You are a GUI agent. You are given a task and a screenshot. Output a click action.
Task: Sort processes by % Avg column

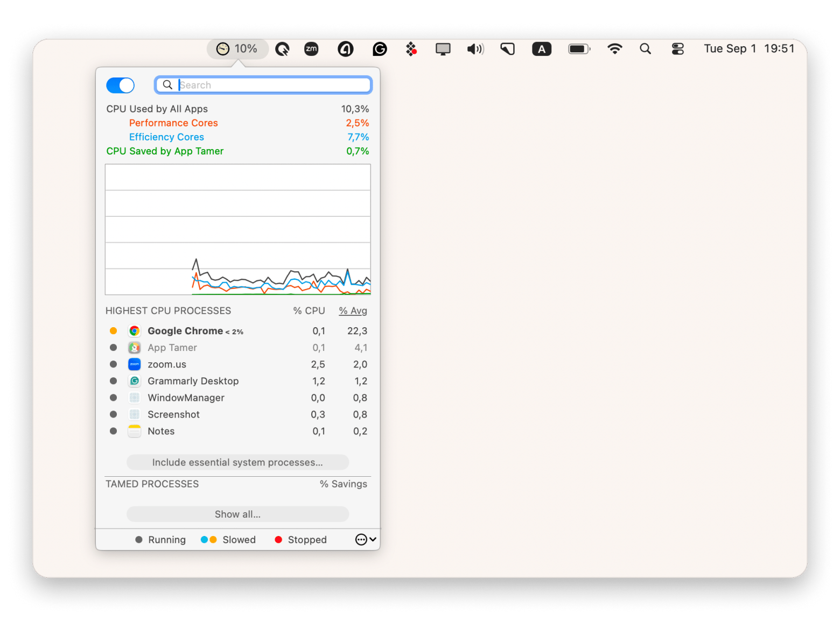coord(353,310)
